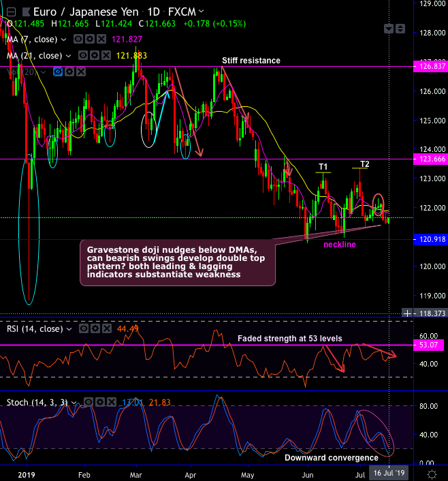Click the 119.000 price axis label
This screenshot has width=448, height=481.
(432, 296)
